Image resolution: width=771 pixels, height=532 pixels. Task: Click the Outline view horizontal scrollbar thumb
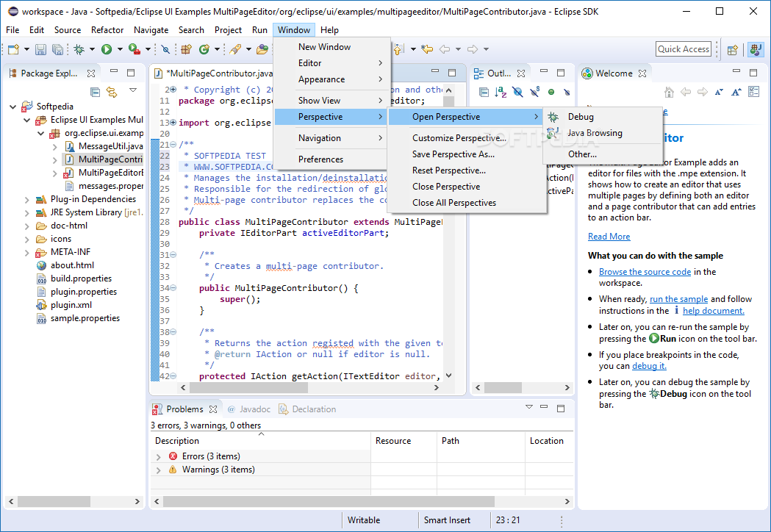click(x=503, y=387)
